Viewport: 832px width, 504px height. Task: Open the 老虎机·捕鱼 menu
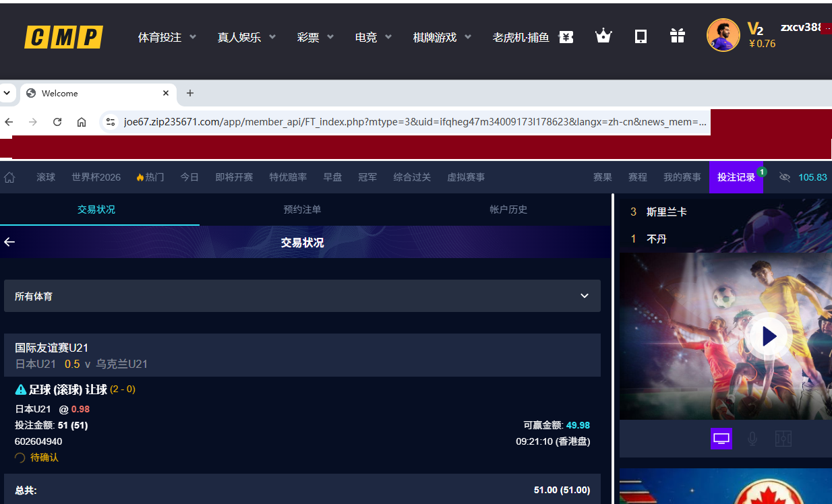521,37
